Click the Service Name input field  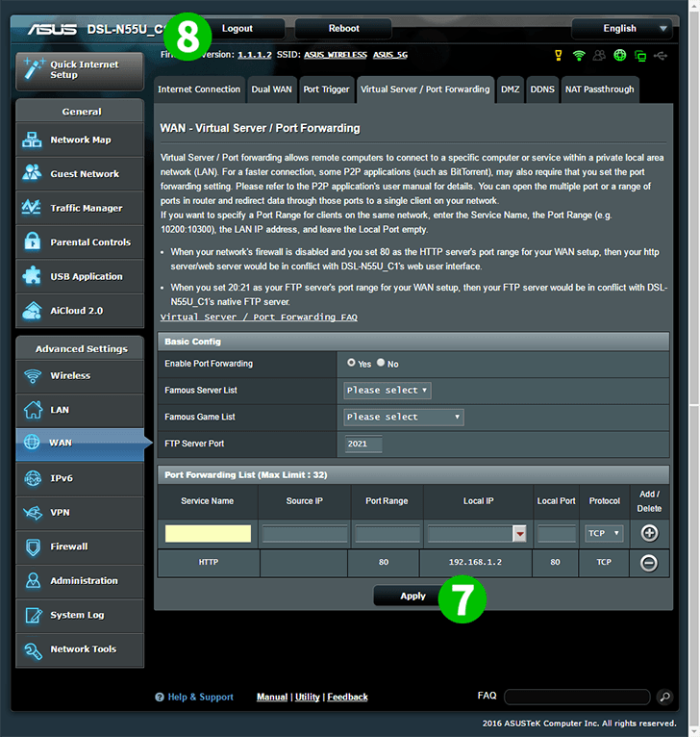[208, 533]
